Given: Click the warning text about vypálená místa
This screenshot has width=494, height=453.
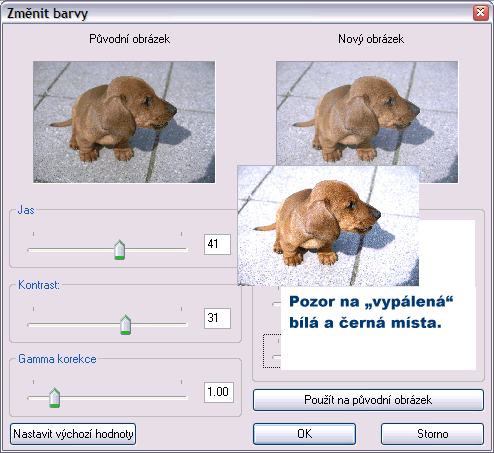Looking at the screenshot, I should coord(371,312).
